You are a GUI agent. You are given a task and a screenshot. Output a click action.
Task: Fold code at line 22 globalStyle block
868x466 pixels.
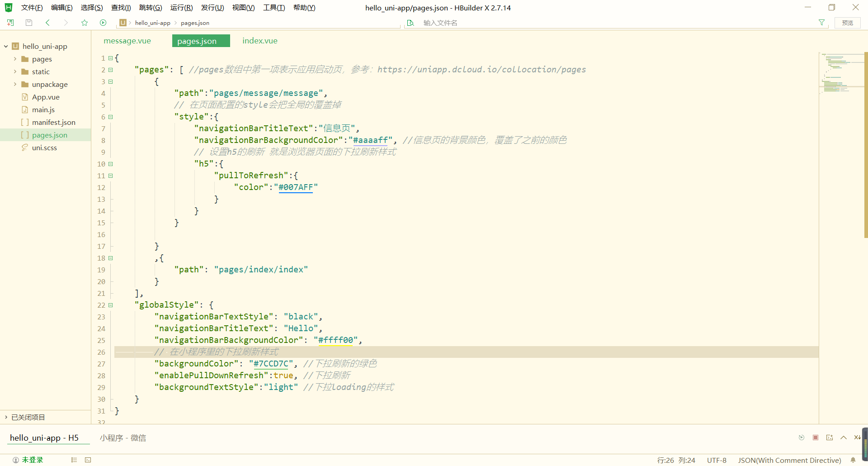tap(110, 305)
